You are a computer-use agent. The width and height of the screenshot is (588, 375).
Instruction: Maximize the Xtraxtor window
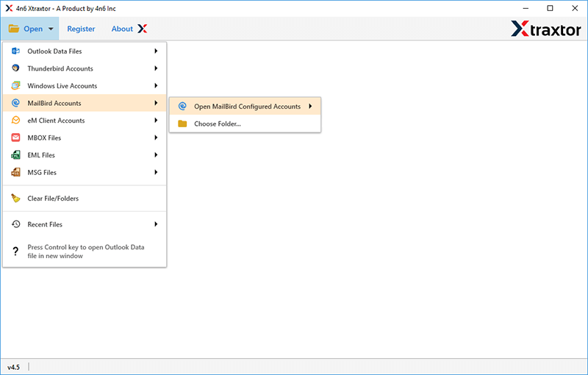550,8
